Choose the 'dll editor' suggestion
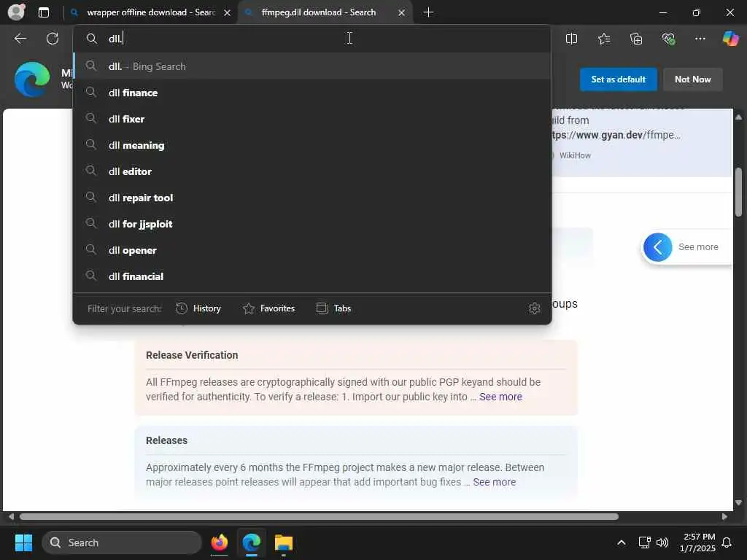The height and width of the screenshot is (560, 747). (x=312, y=171)
